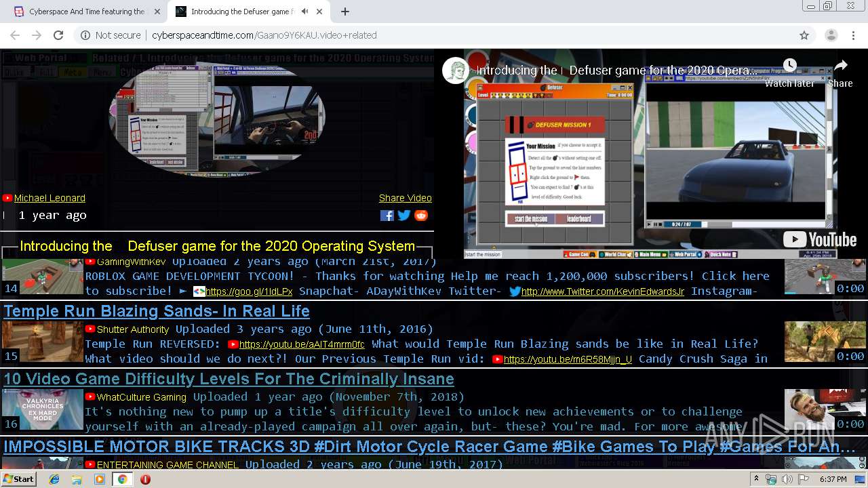Open the video title link in the player
868x488 pixels.
pos(617,70)
